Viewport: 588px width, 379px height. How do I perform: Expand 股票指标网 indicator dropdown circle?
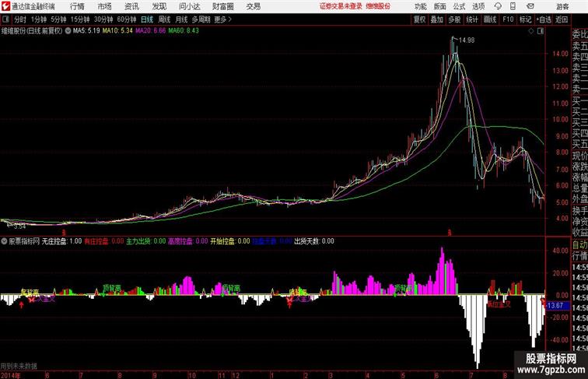point(4,241)
